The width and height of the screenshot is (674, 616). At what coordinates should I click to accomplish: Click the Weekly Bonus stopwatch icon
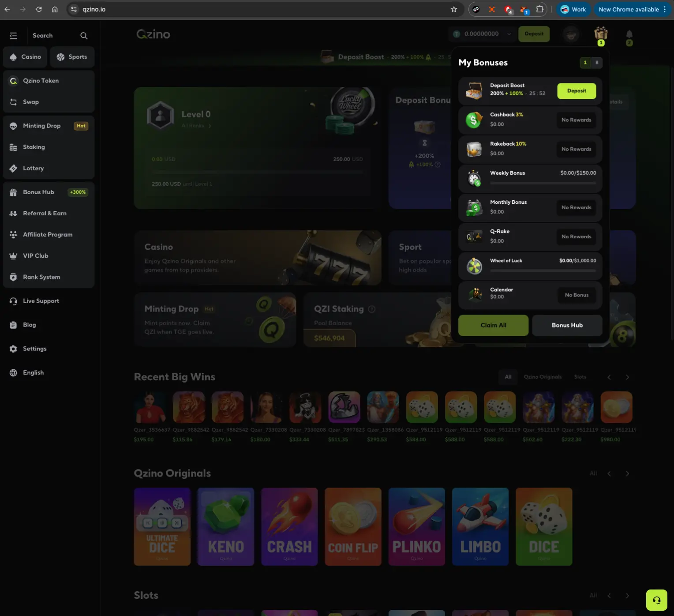[x=474, y=178]
